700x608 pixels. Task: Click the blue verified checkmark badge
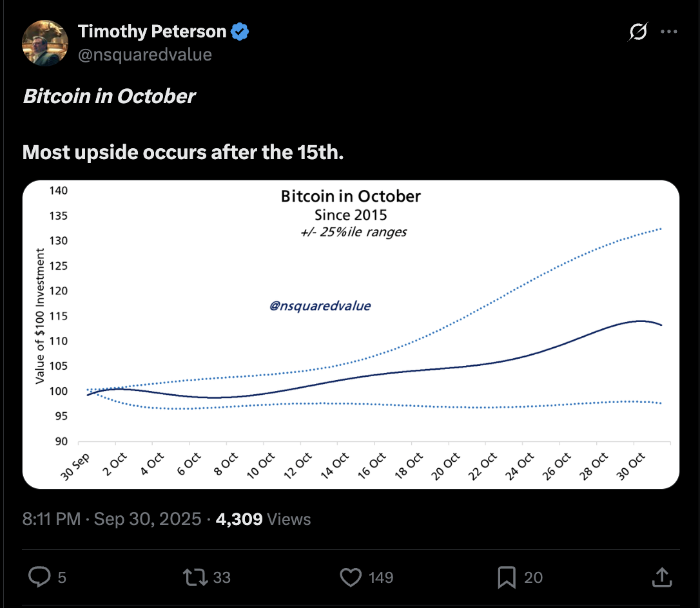[239, 30]
